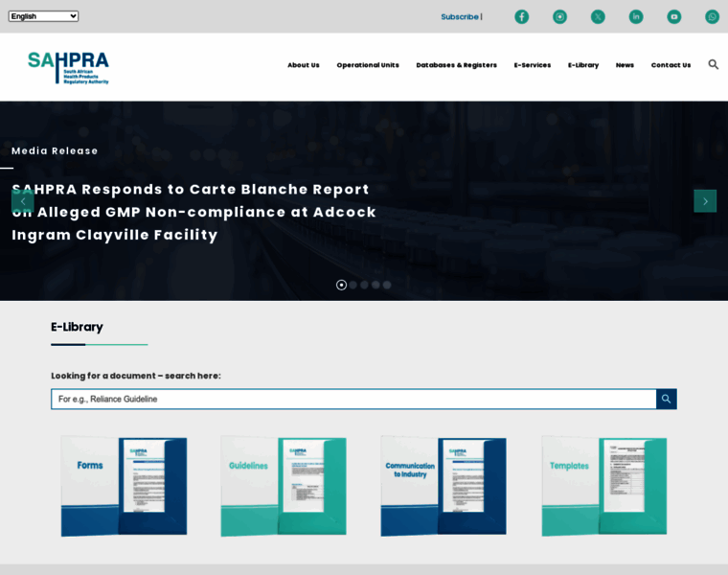Click the X (Twitter) social icon
728x575 pixels.
click(598, 16)
